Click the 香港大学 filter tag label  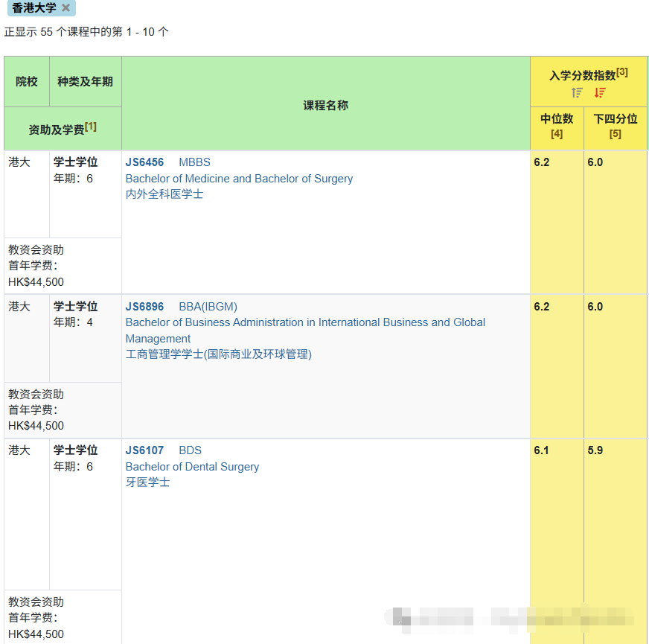pos(34,7)
